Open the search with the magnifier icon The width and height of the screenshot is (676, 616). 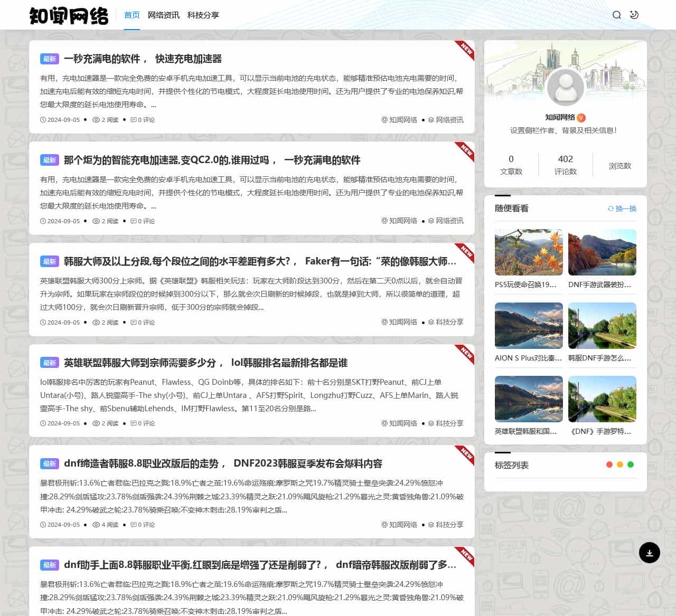(x=616, y=15)
